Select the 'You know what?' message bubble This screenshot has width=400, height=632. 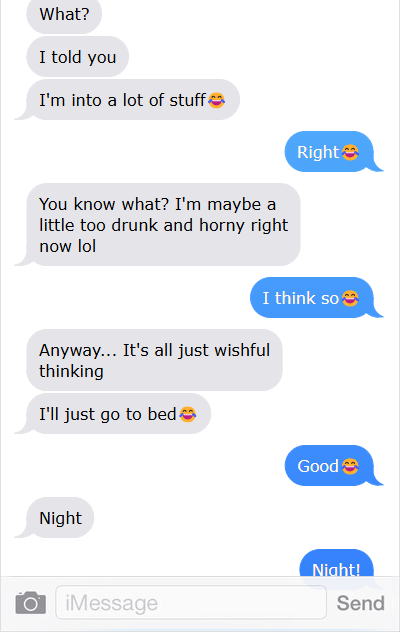coord(163,225)
